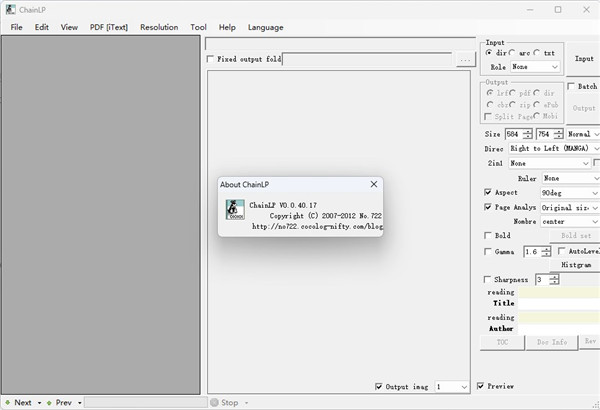Toggle the Batch checkbox
The width and height of the screenshot is (600, 410).
(571, 86)
